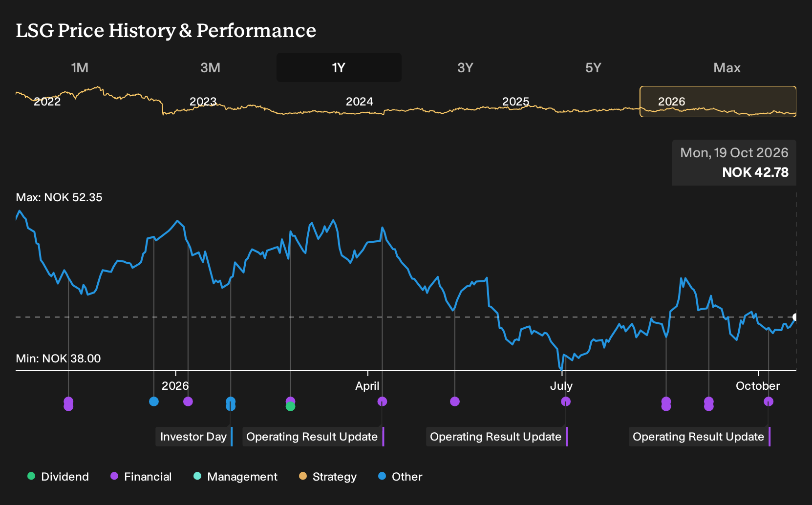Image resolution: width=812 pixels, height=505 pixels.
Task: Switch to the 3M time range
Action: point(210,67)
